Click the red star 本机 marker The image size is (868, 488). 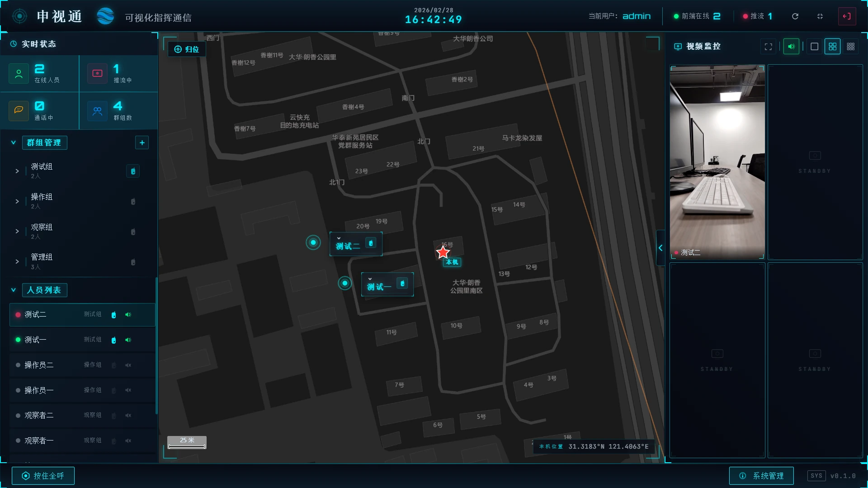pos(443,252)
